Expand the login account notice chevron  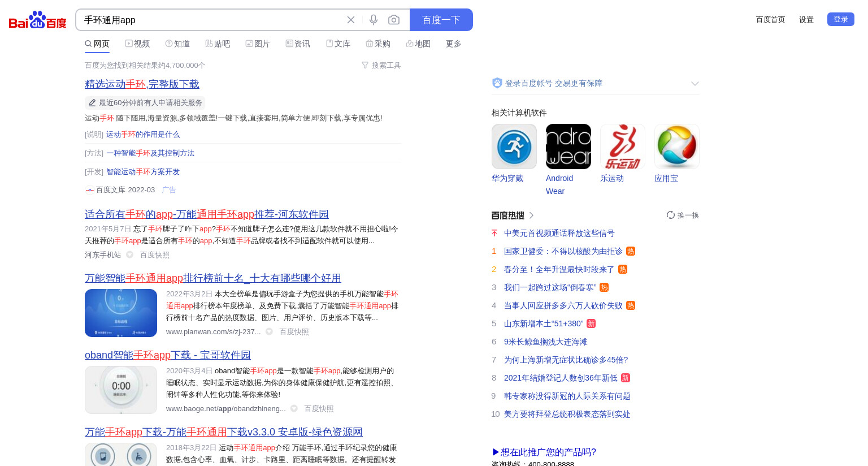click(x=695, y=84)
